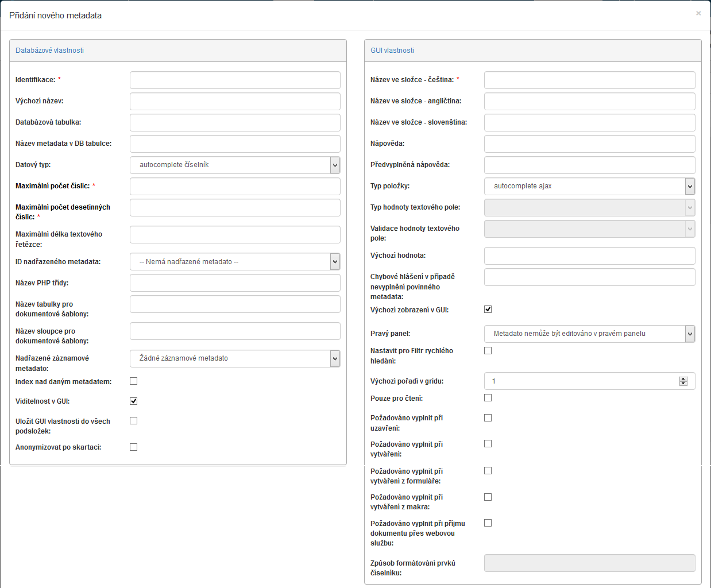Click the Výchozí hodnota input field
This screenshot has width=711, height=588.
[x=589, y=256]
